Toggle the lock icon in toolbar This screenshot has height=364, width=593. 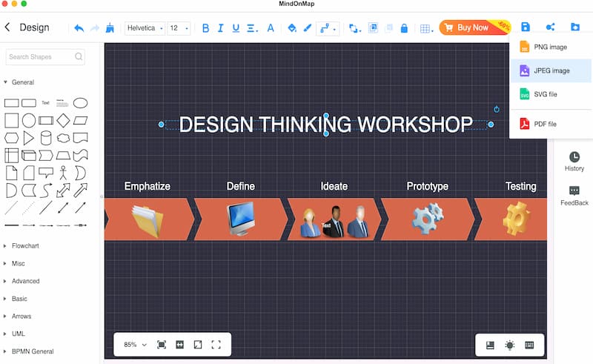point(404,28)
